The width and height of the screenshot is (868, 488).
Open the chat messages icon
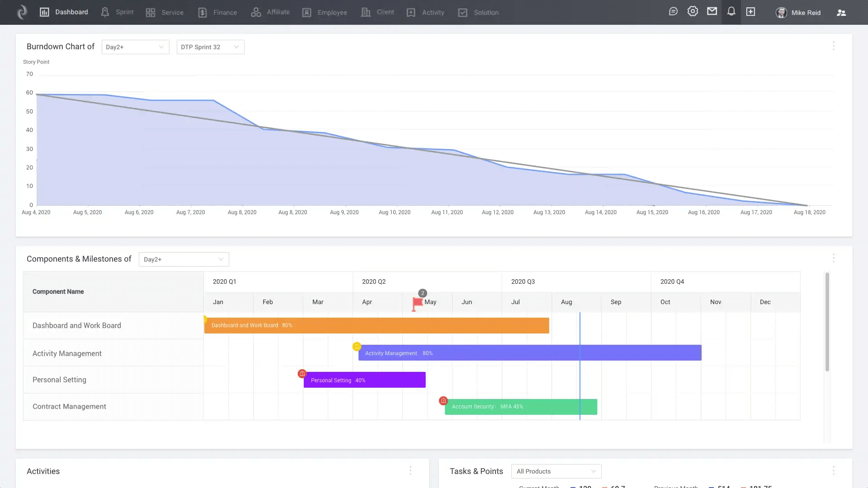(673, 12)
